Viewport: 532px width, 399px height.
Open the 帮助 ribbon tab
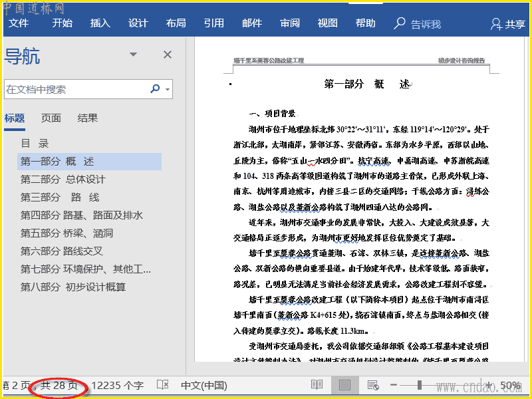[365, 23]
